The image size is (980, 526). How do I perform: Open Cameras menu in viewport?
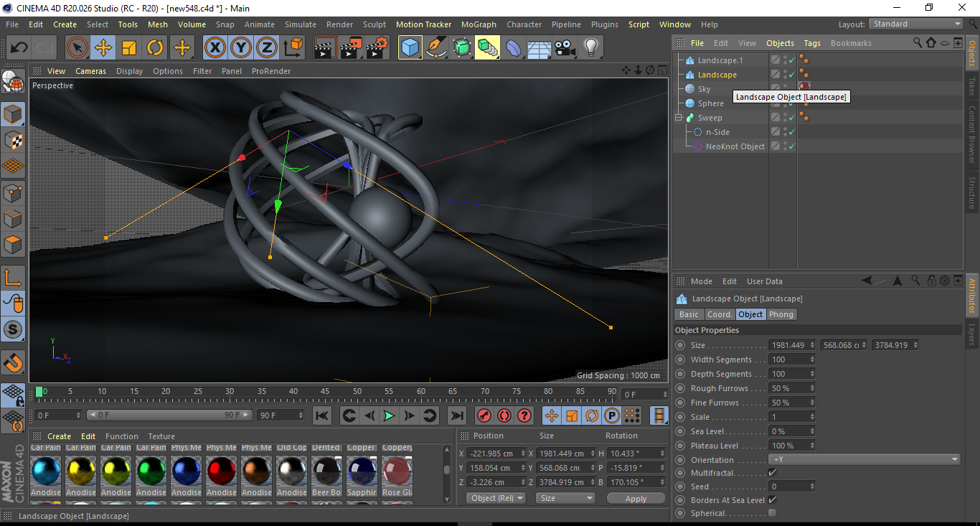[91, 71]
